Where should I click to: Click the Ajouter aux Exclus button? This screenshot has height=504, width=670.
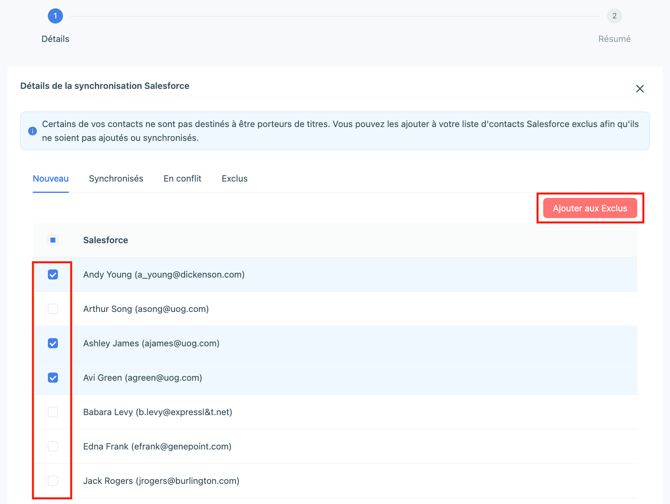(x=590, y=208)
